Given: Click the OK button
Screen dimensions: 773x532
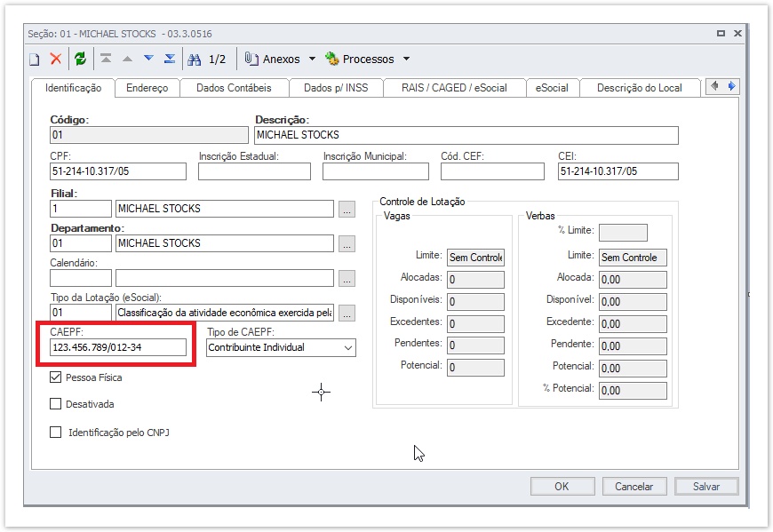Looking at the screenshot, I should click(x=562, y=486).
